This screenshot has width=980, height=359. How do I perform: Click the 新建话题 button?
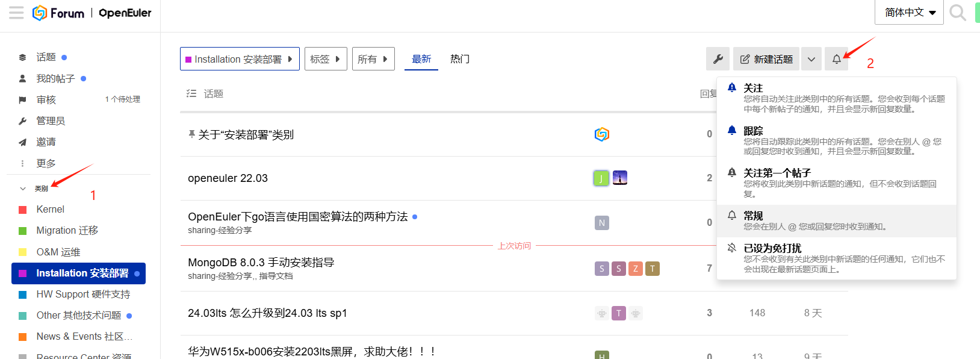pos(766,59)
